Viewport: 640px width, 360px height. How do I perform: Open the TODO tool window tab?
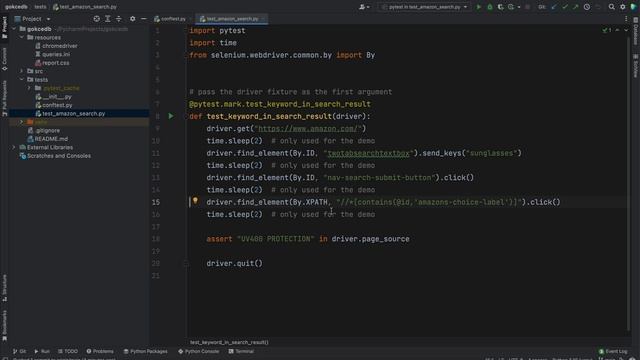(x=68, y=351)
